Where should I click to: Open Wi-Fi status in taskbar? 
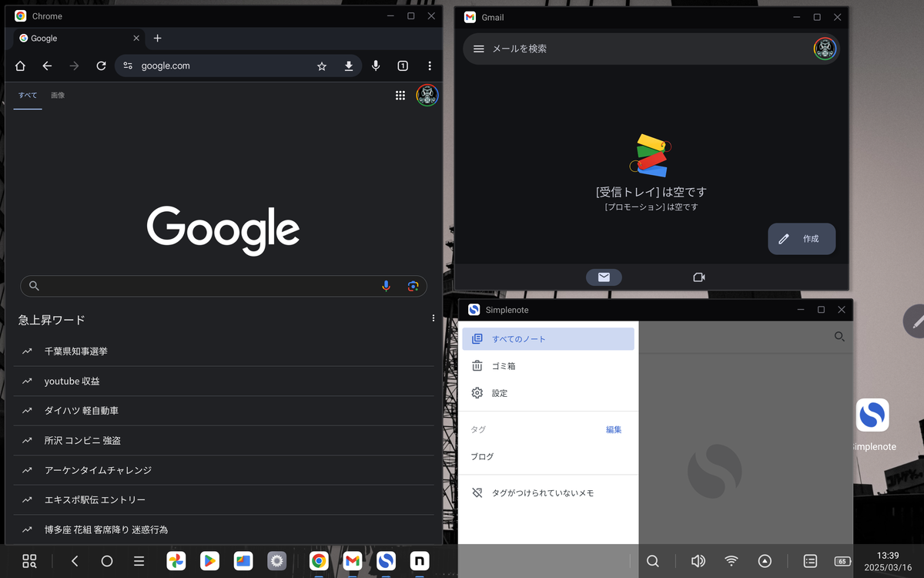(x=731, y=561)
